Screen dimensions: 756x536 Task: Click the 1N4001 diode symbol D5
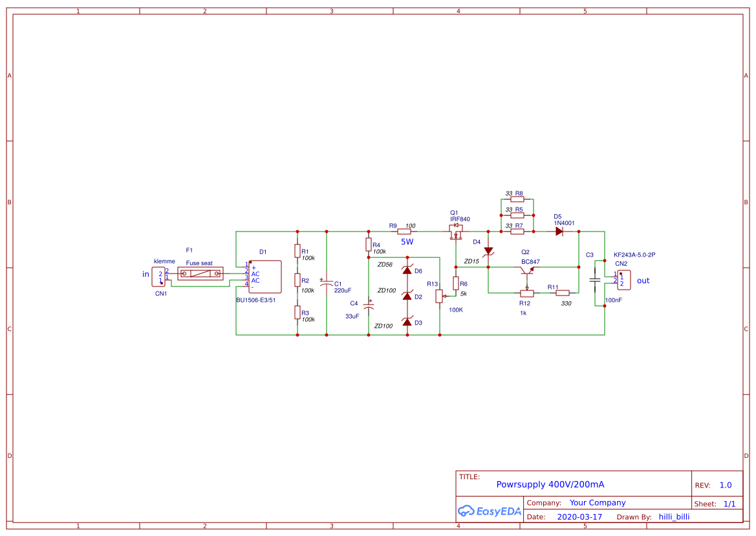tap(559, 231)
